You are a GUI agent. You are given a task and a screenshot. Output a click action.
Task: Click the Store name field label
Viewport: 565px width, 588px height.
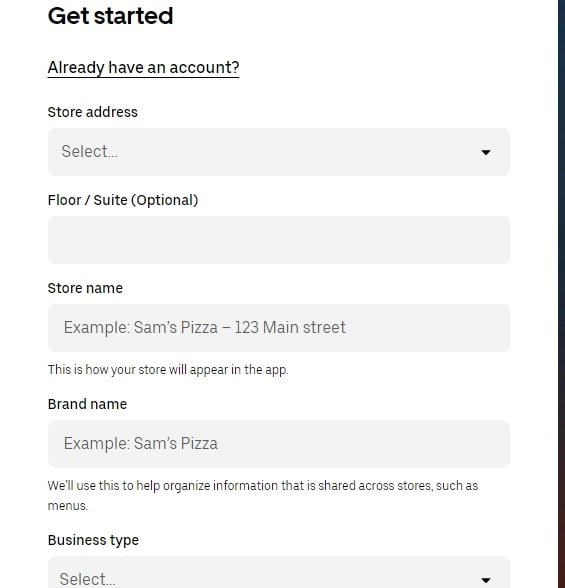point(85,288)
